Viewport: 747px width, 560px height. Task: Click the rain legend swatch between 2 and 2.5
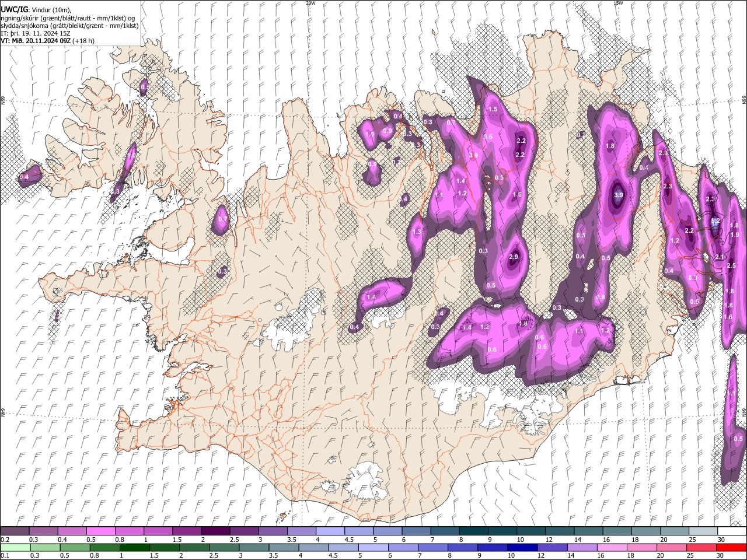pyautogui.click(x=194, y=547)
